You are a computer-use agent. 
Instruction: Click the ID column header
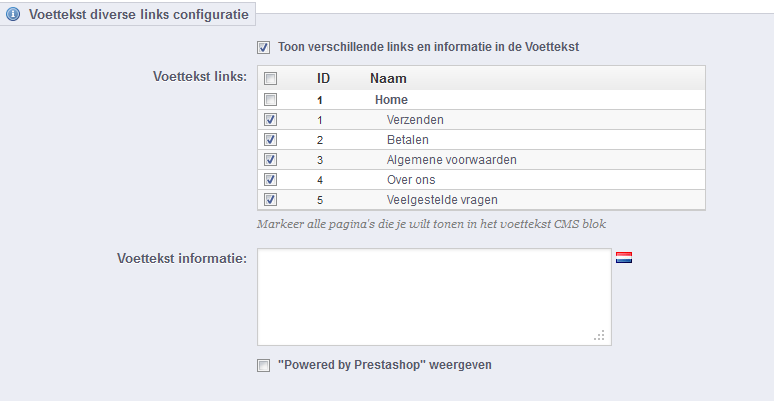pos(324,78)
